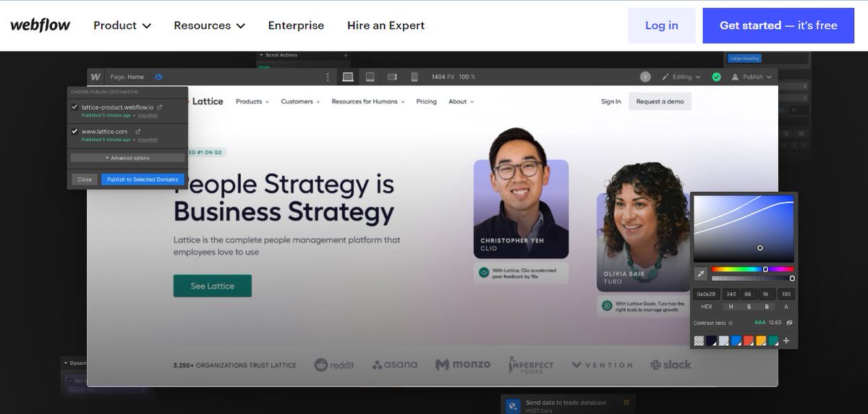Viewport: 868px width, 414px height.
Task: Activate the eyedropper color picker tool
Action: pos(700,274)
